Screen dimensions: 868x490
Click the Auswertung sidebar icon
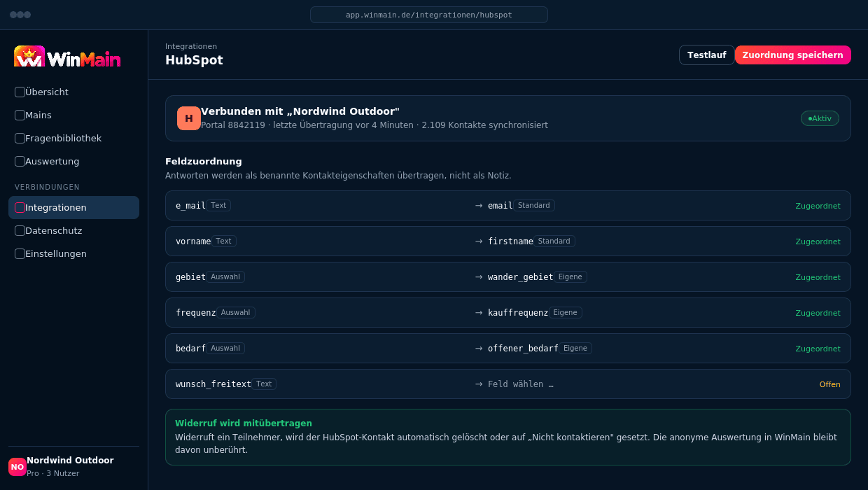[x=20, y=161]
